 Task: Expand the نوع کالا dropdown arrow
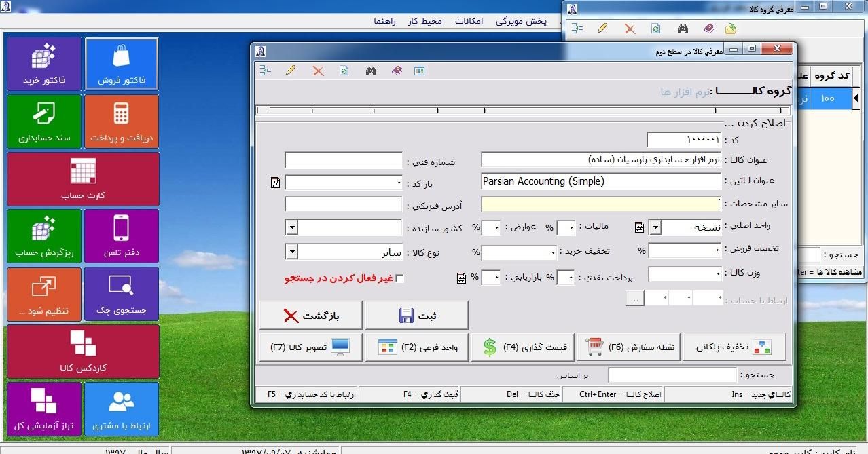(x=291, y=252)
